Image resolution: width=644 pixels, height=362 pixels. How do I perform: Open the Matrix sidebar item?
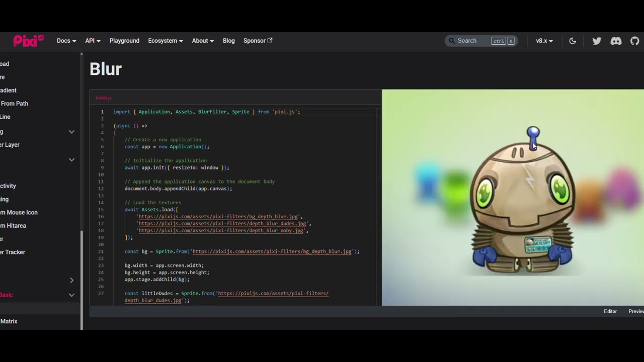tap(9, 321)
